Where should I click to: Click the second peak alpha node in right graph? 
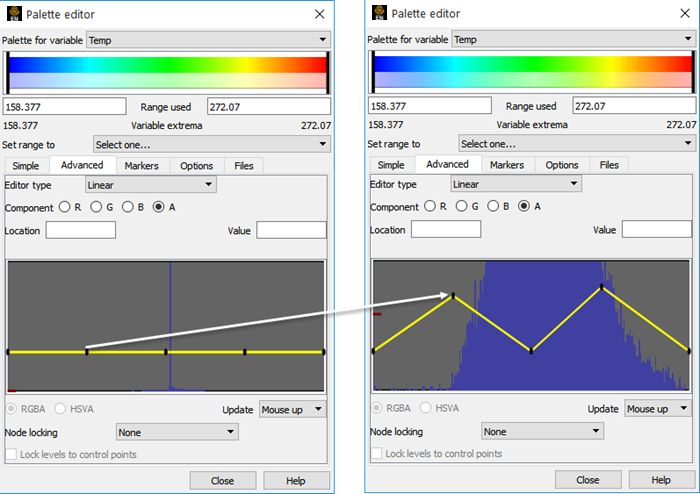click(602, 287)
